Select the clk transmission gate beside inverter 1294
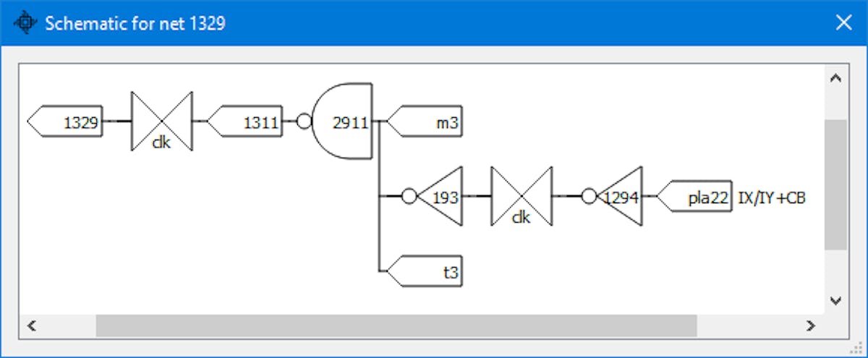868x358 pixels. tap(522, 197)
